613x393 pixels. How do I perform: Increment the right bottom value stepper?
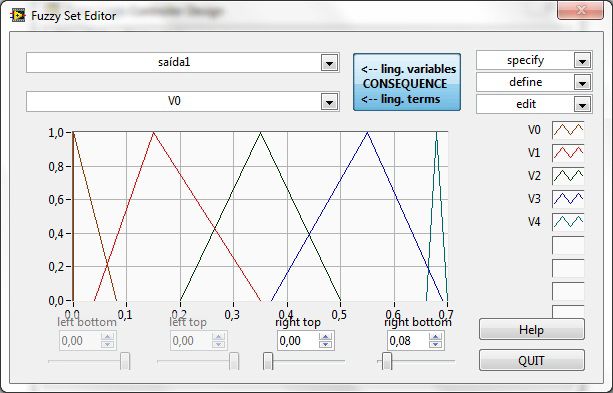435,337
